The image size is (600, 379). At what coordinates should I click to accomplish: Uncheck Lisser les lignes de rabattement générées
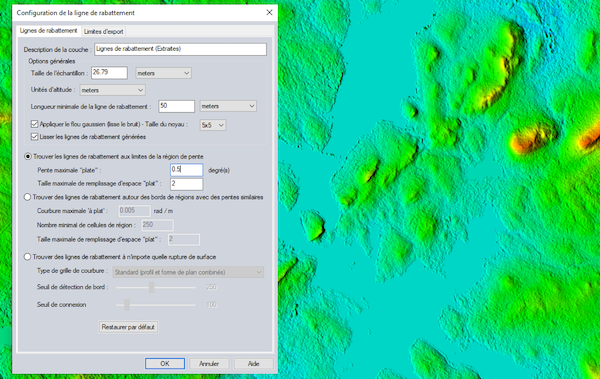click(34, 137)
